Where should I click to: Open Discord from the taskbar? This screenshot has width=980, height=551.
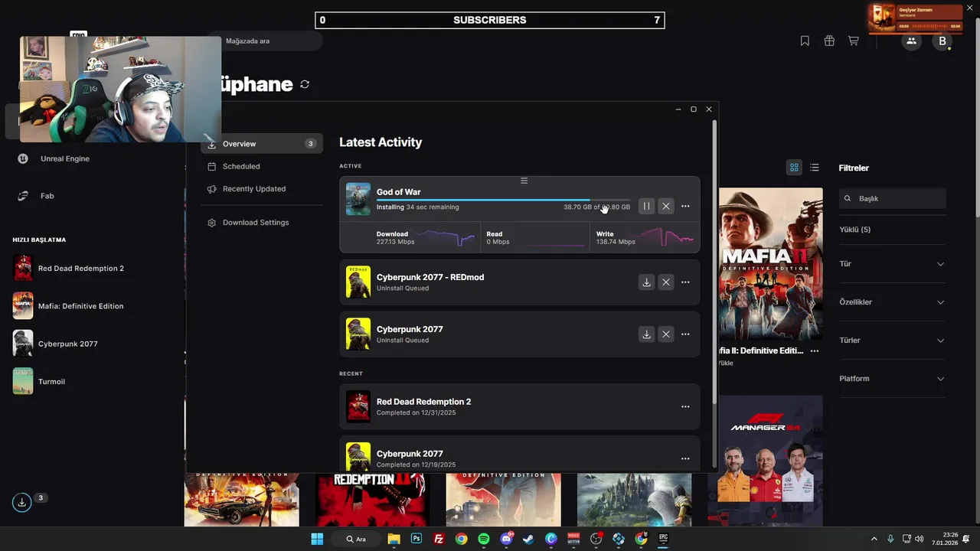[506, 539]
